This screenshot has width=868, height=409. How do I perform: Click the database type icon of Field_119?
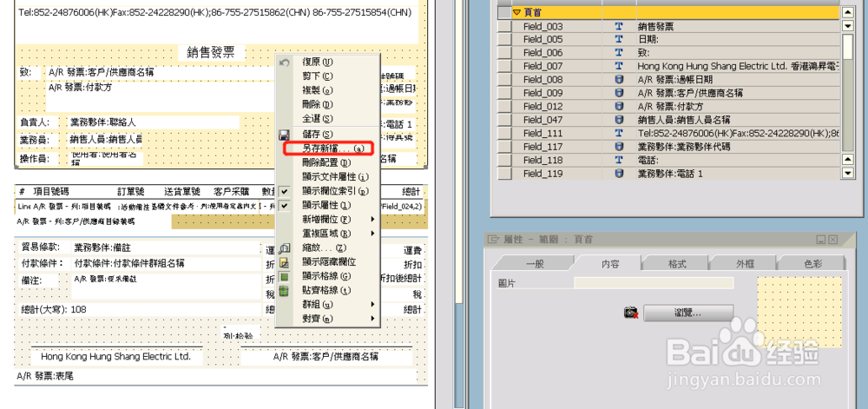(619, 173)
